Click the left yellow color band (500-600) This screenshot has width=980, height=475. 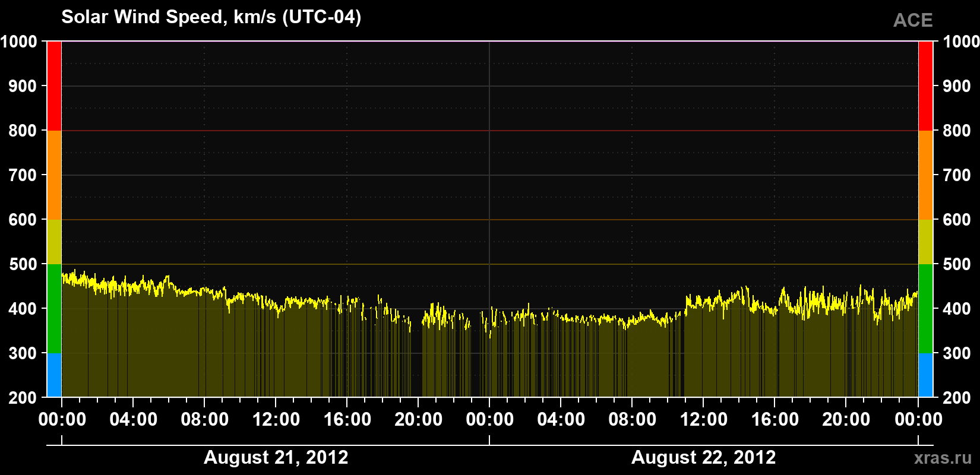54,242
